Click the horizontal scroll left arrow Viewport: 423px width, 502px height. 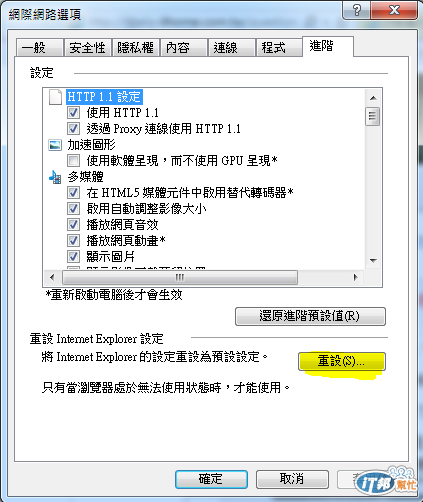pyautogui.click(x=52, y=277)
